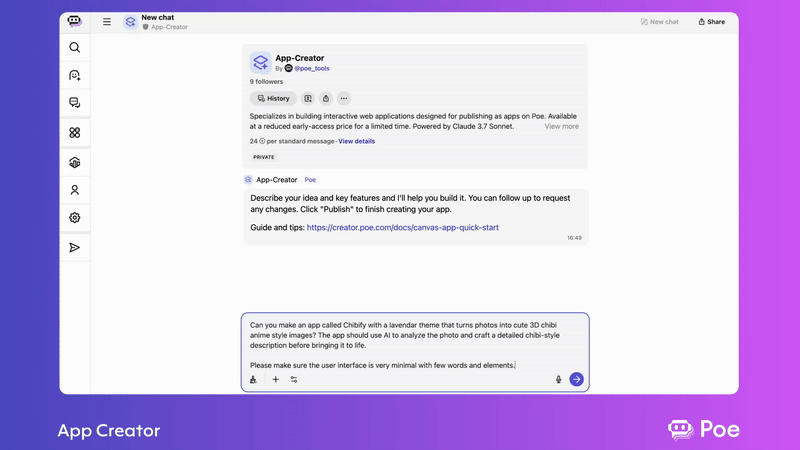Open the settings gear in the sidebar
This screenshot has height=450, width=800.
pos(75,218)
